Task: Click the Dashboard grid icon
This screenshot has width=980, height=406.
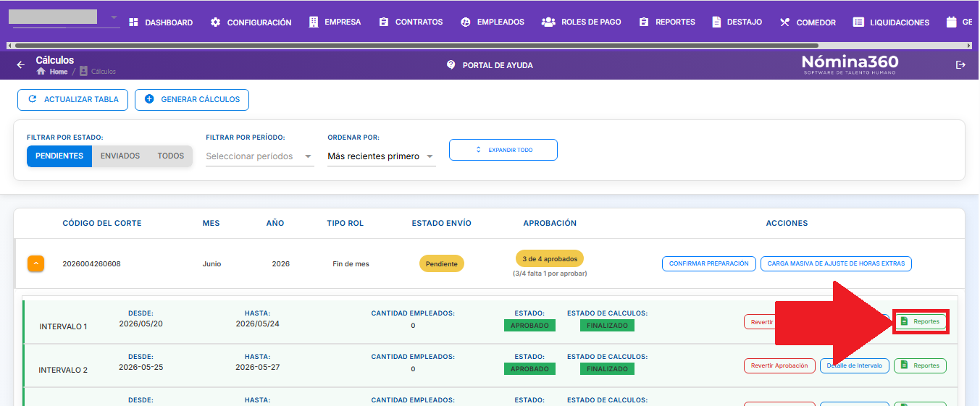Action: click(134, 22)
